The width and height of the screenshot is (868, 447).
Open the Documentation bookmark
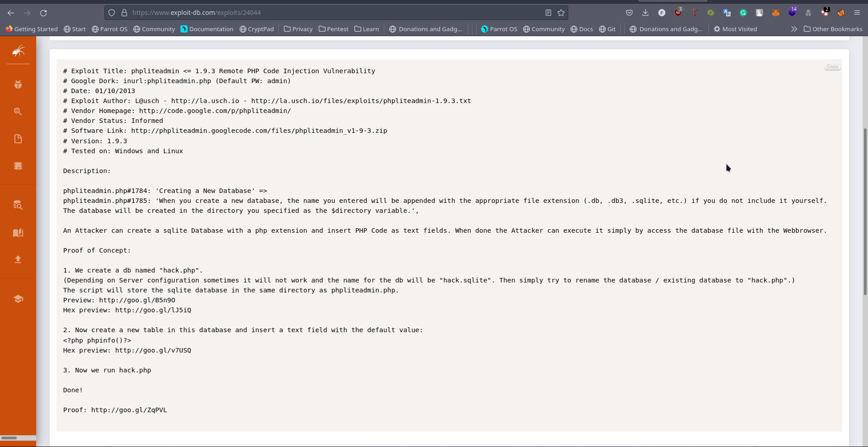(207, 29)
